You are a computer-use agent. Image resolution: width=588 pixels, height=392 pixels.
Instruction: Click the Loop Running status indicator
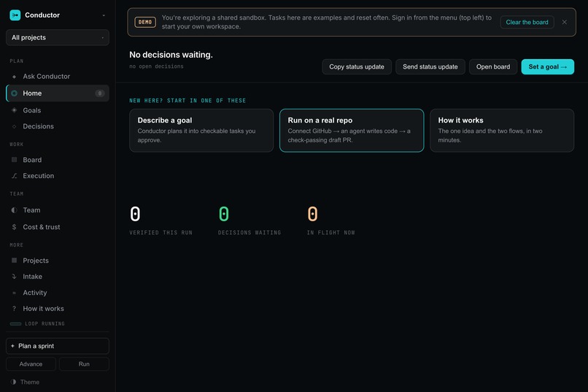[x=37, y=323]
